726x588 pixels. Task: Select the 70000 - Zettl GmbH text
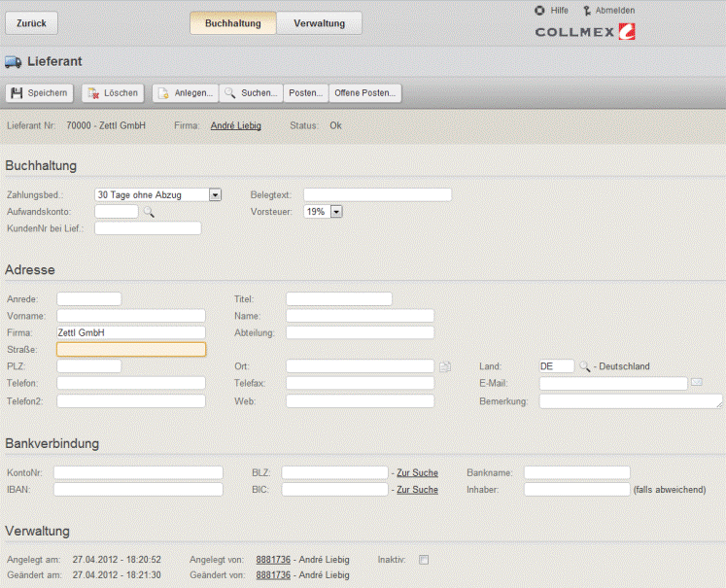point(106,125)
